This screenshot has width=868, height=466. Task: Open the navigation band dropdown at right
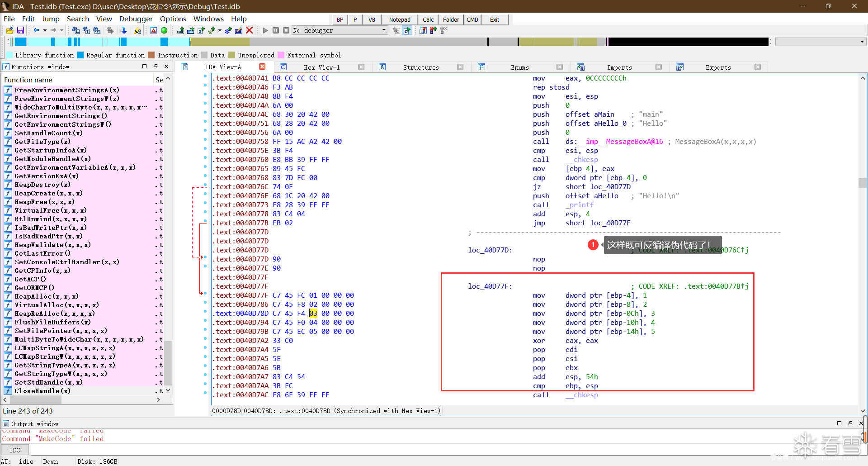[862, 42]
